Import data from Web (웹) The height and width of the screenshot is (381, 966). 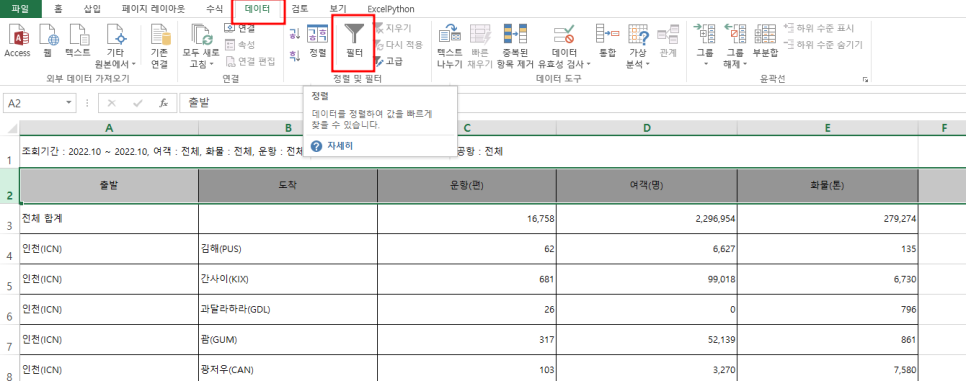(x=48, y=42)
